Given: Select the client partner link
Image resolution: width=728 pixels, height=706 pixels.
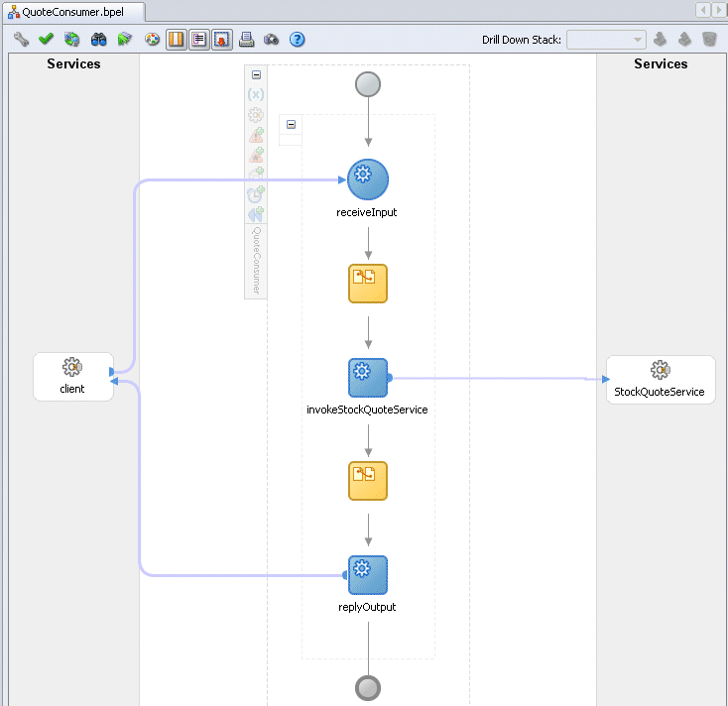Looking at the screenshot, I should [x=73, y=377].
